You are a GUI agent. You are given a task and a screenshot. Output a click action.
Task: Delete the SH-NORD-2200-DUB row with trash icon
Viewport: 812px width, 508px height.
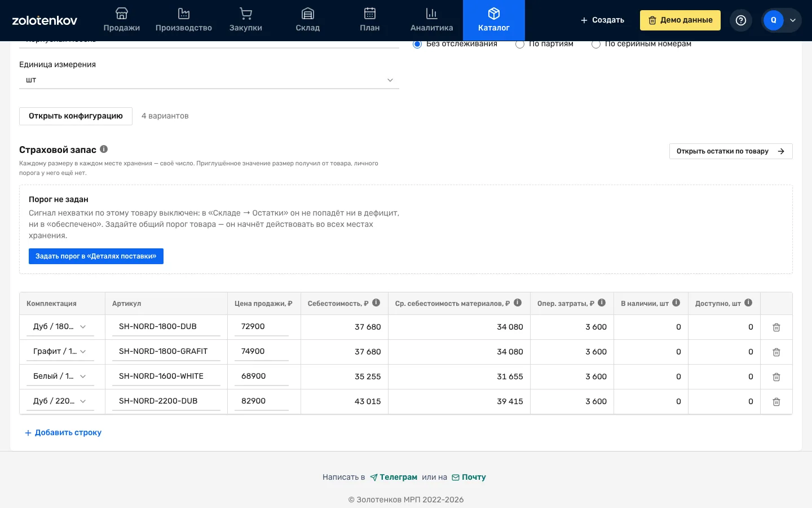[x=776, y=402]
